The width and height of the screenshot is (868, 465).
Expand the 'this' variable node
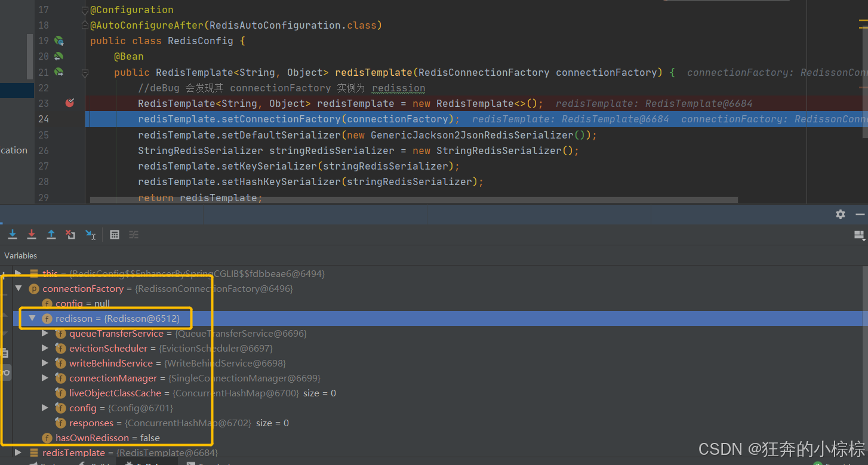pyautogui.click(x=19, y=273)
